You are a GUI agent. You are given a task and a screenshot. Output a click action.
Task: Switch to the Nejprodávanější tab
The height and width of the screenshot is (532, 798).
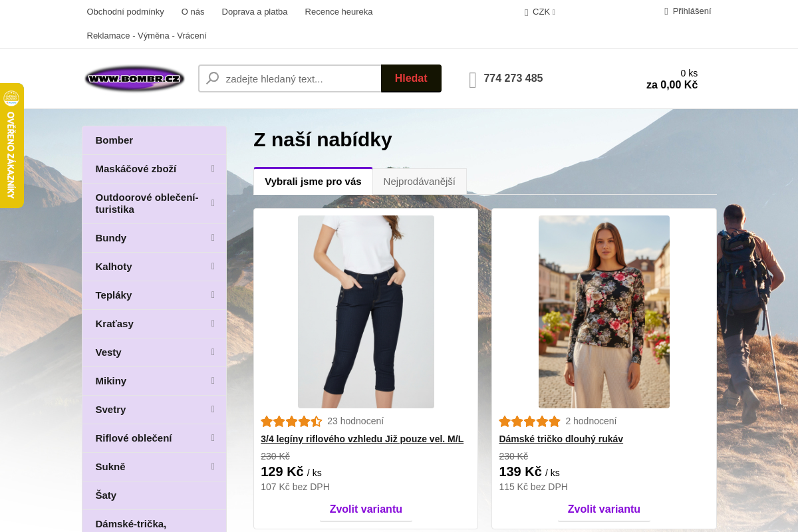coord(419,182)
